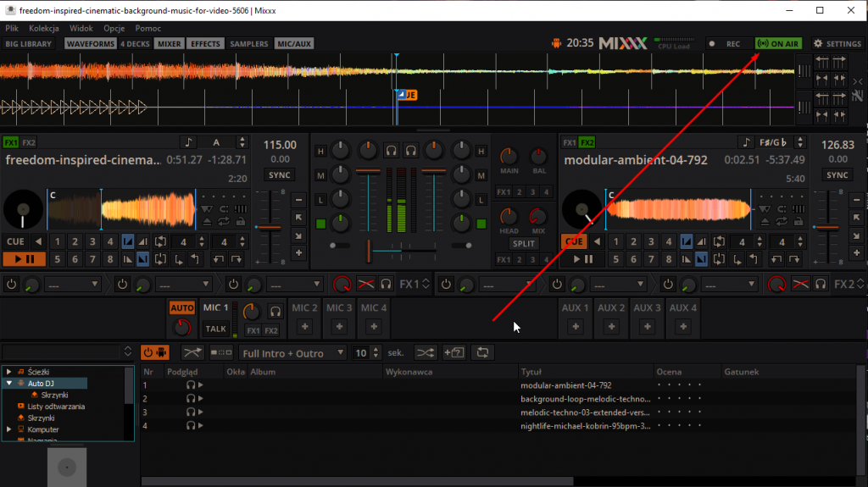Adjust the crossfader slider

402,251
